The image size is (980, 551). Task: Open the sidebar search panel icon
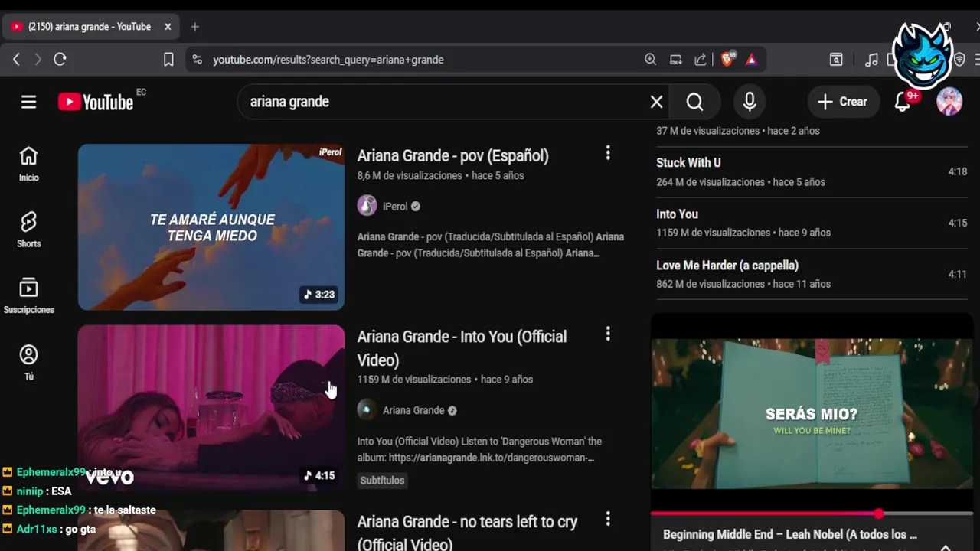click(836, 59)
